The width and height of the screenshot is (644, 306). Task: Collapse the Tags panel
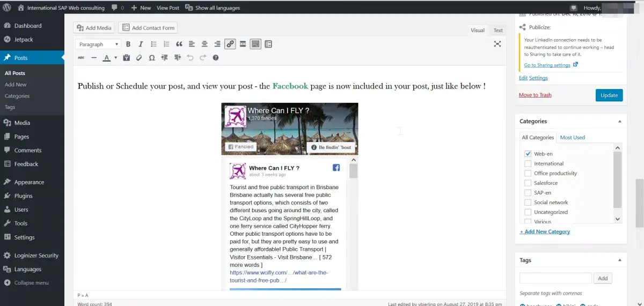pyautogui.click(x=620, y=260)
